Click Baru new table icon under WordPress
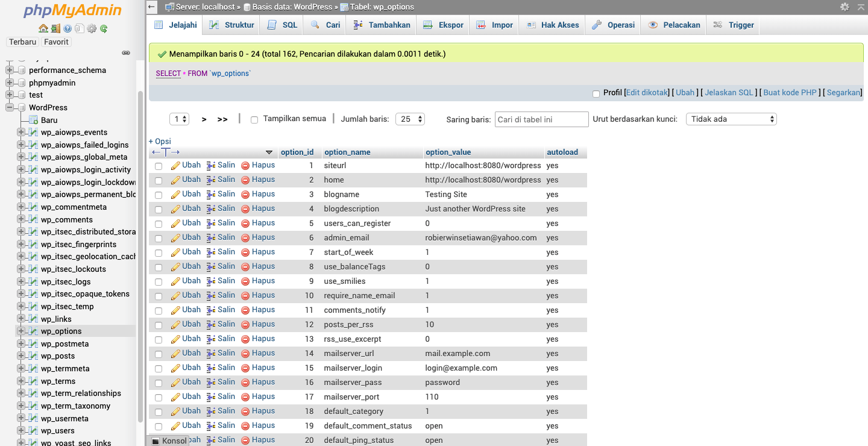 pos(34,120)
